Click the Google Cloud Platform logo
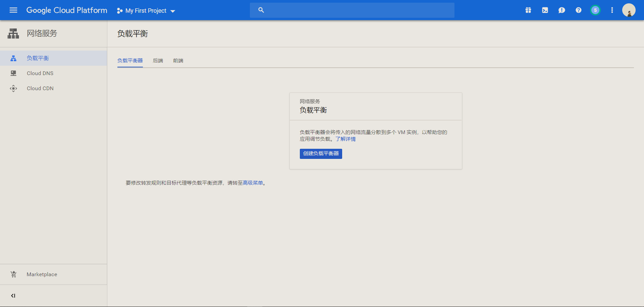The image size is (644, 307). 67,10
